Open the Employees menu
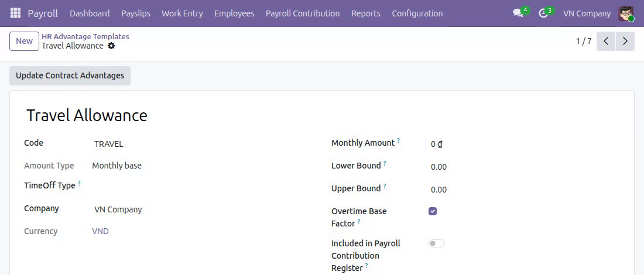Screen dimensions: 644x275 click(234, 13)
